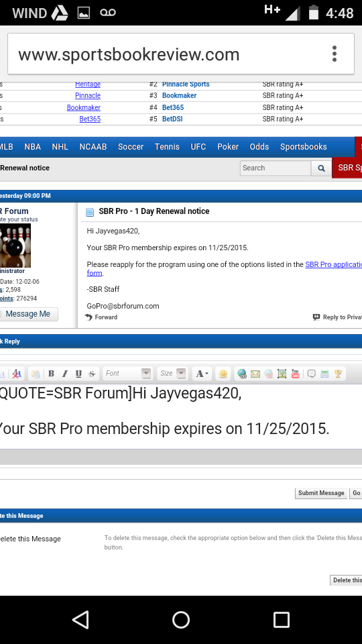Open the Odds nav tab

coord(259,147)
